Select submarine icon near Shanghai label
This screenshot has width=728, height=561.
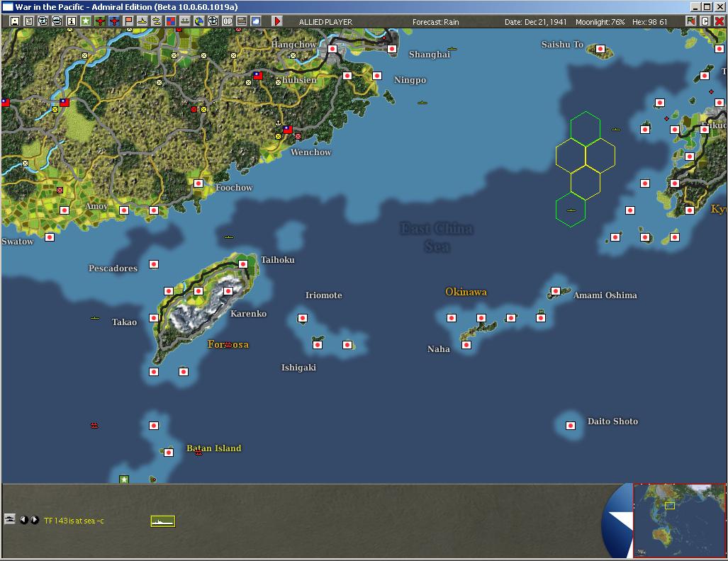click(452, 49)
